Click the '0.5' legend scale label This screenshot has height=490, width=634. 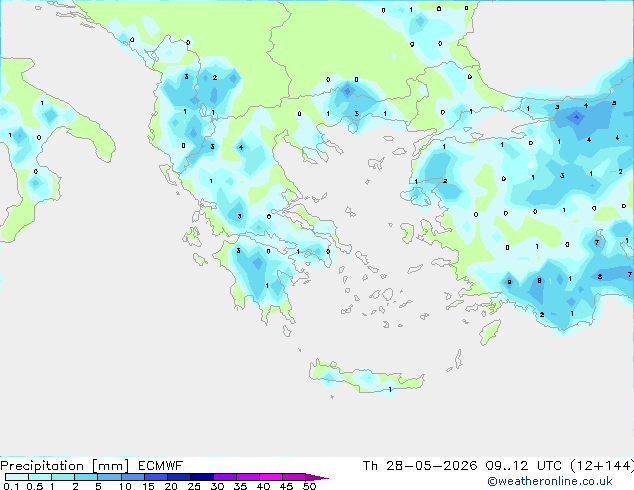tap(34, 486)
